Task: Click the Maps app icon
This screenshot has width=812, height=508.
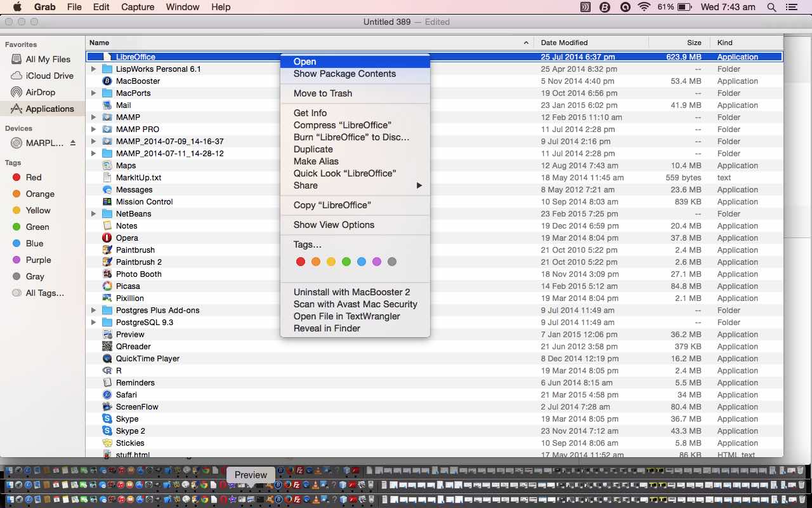Action: 107,166
